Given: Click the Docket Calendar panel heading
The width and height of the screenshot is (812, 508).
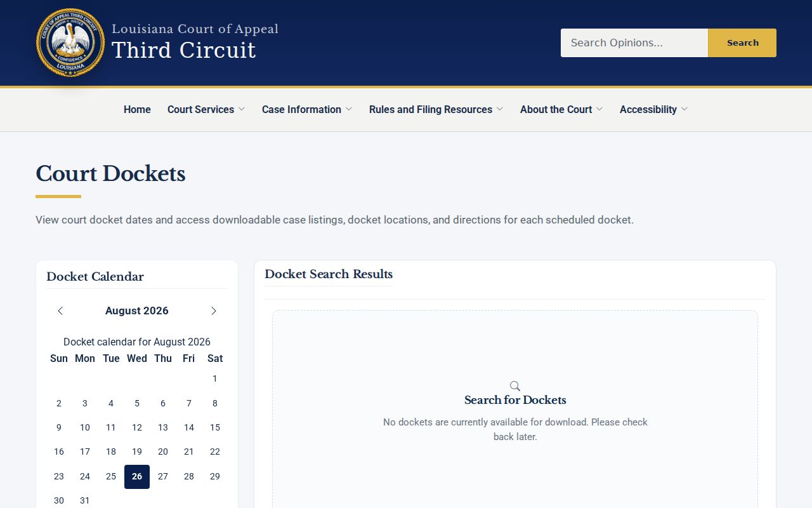Looking at the screenshot, I should [x=95, y=277].
